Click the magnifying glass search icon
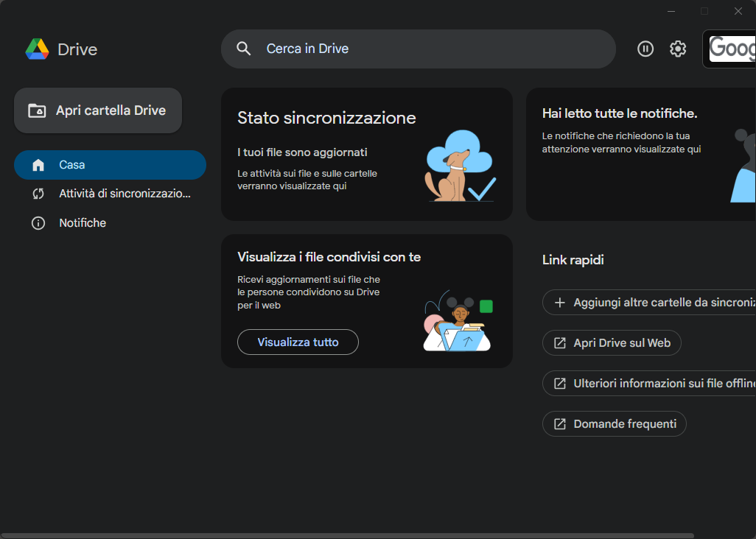The image size is (756, 539). tap(243, 49)
